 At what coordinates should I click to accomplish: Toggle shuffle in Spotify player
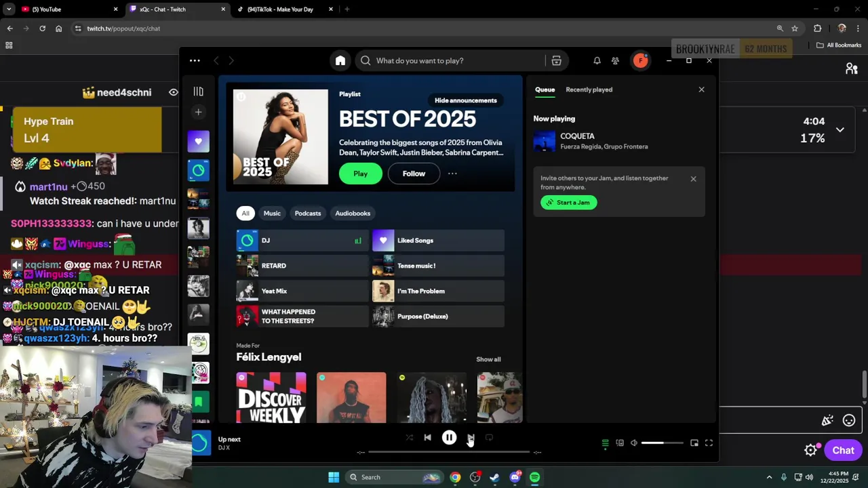point(410,438)
